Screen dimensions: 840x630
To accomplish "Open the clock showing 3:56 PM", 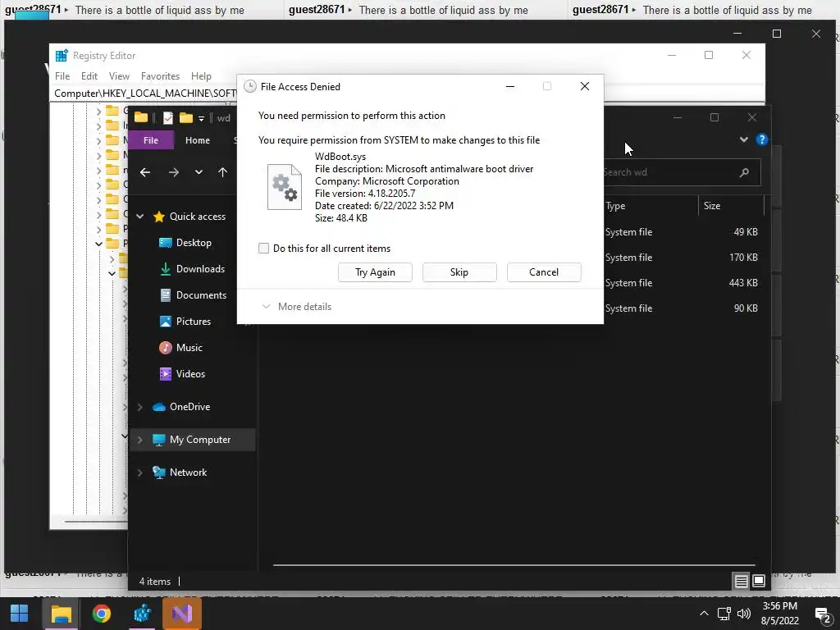I will (780, 614).
